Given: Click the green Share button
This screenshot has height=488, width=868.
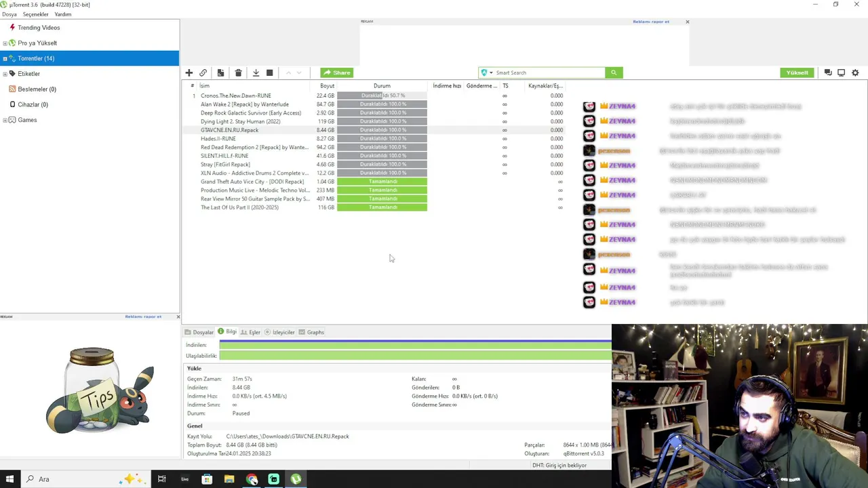Looking at the screenshot, I should pos(337,73).
